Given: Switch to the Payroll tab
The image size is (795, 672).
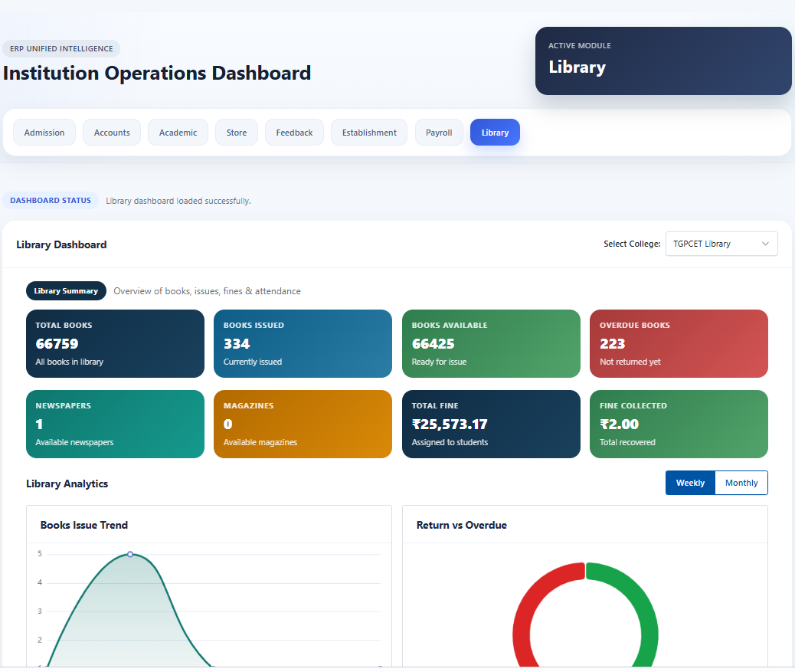Looking at the screenshot, I should click(x=439, y=133).
